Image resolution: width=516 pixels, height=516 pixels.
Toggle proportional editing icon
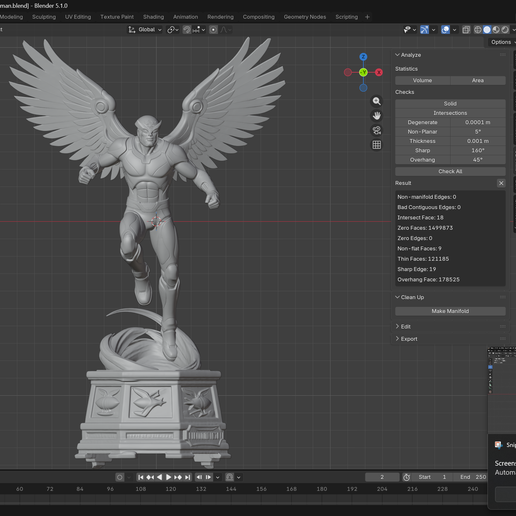[213, 30]
